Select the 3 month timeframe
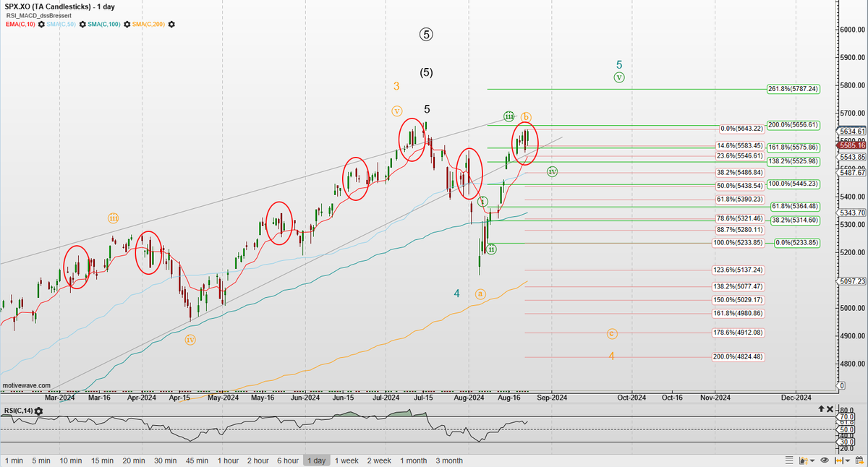The height and width of the screenshot is (467, 868). [x=448, y=460]
